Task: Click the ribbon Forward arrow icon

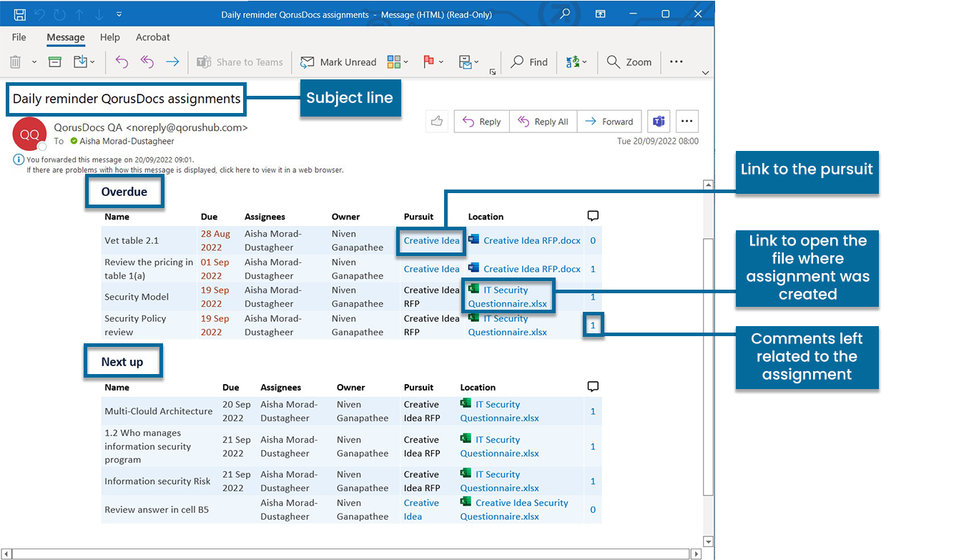Action: (172, 62)
